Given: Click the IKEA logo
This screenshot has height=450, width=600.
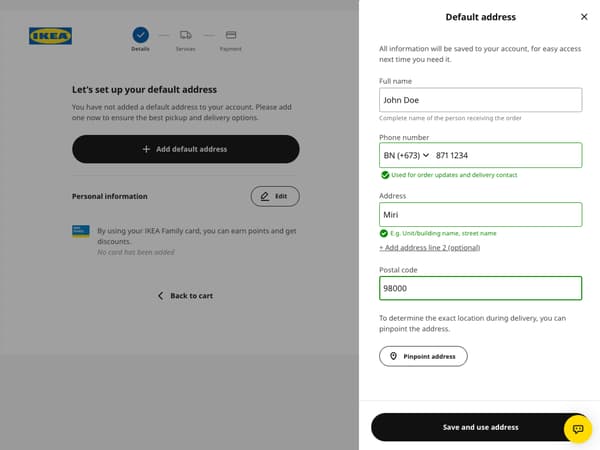Looking at the screenshot, I should click(50, 36).
